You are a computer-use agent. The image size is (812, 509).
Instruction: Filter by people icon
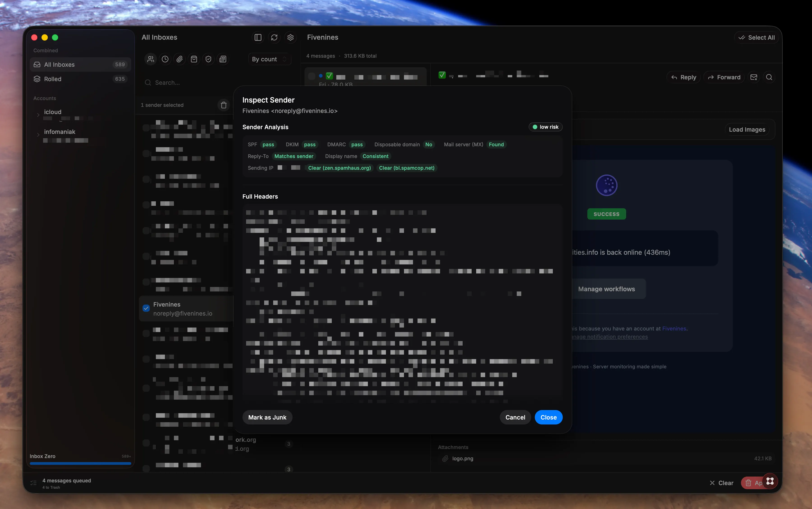tap(150, 59)
